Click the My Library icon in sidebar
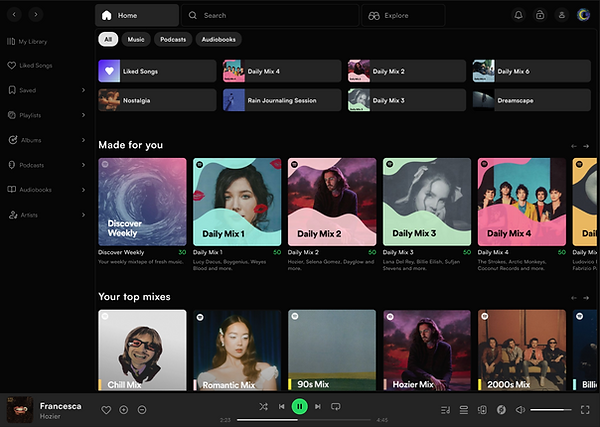Image resolution: width=600 pixels, height=427 pixels. tap(11, 41)
